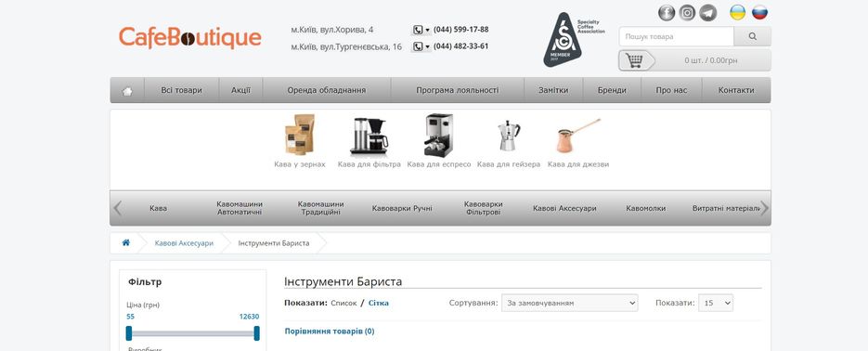Click minimum price value 55
Image resolution: width=868 pixels, height=351 pixels.
tap(130, 317)
